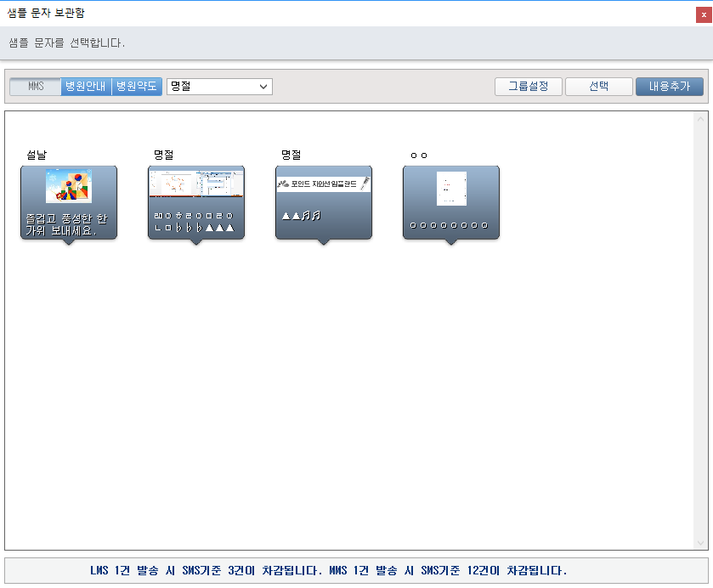Viewport: 713px width, 588px height.
Task: Click the 내용추가 button
Action: [x=669, y=87]
